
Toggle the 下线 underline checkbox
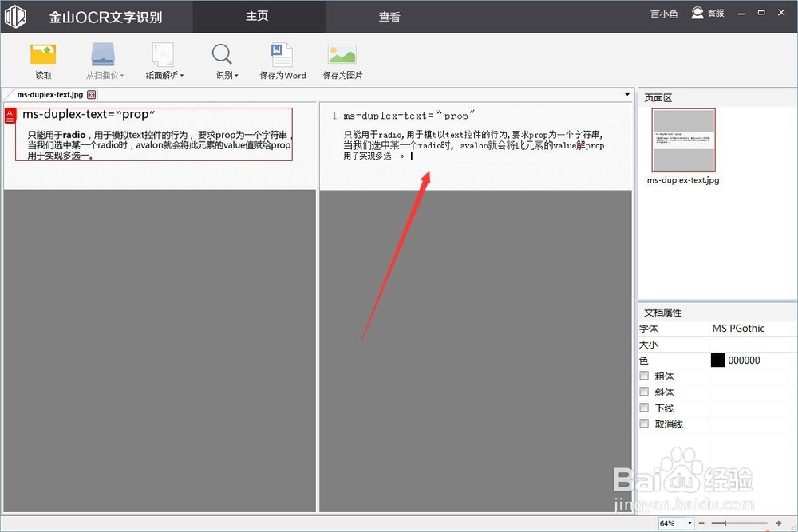coord(644,407)
